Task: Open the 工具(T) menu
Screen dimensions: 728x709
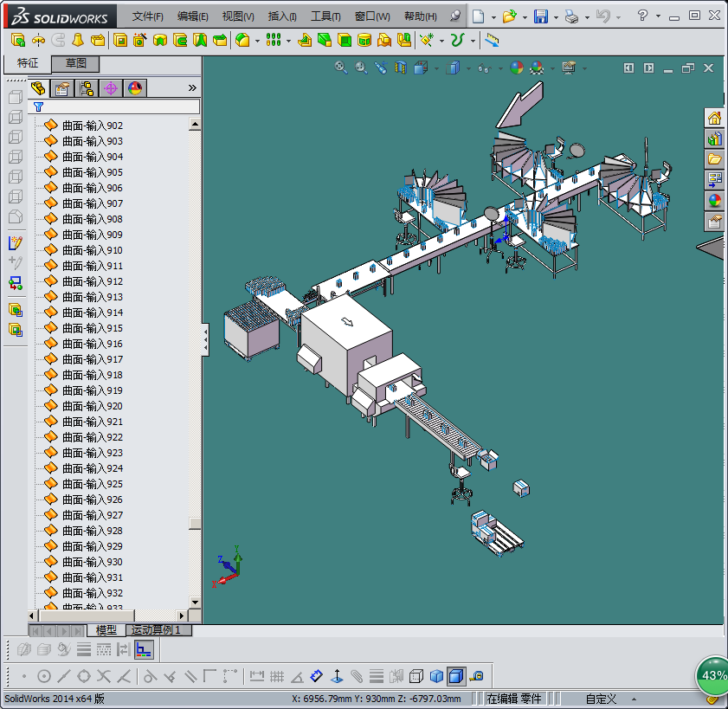Action: coord(325,16)
